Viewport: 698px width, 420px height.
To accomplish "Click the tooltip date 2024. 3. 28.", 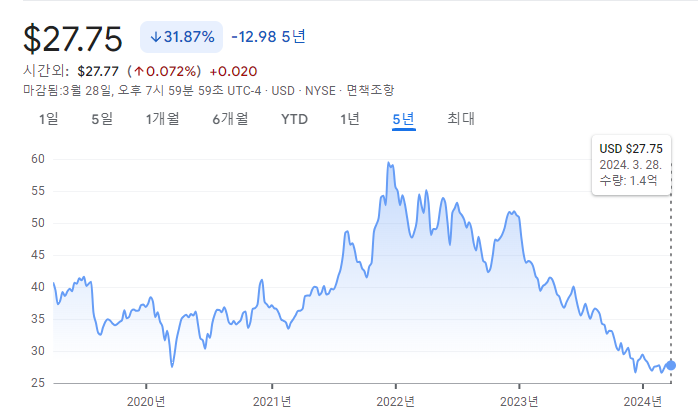I will pyautogui.click(x=630, y=165).
